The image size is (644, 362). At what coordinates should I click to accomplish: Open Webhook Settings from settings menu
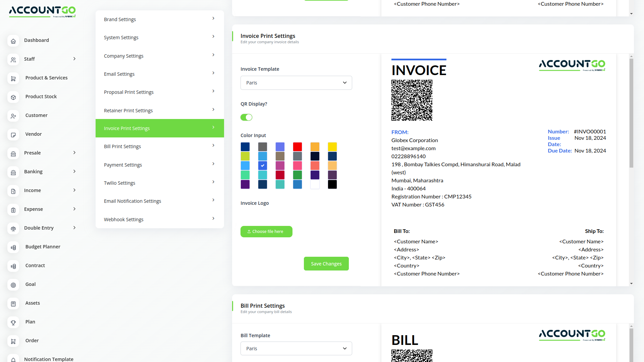pos(160,219)
